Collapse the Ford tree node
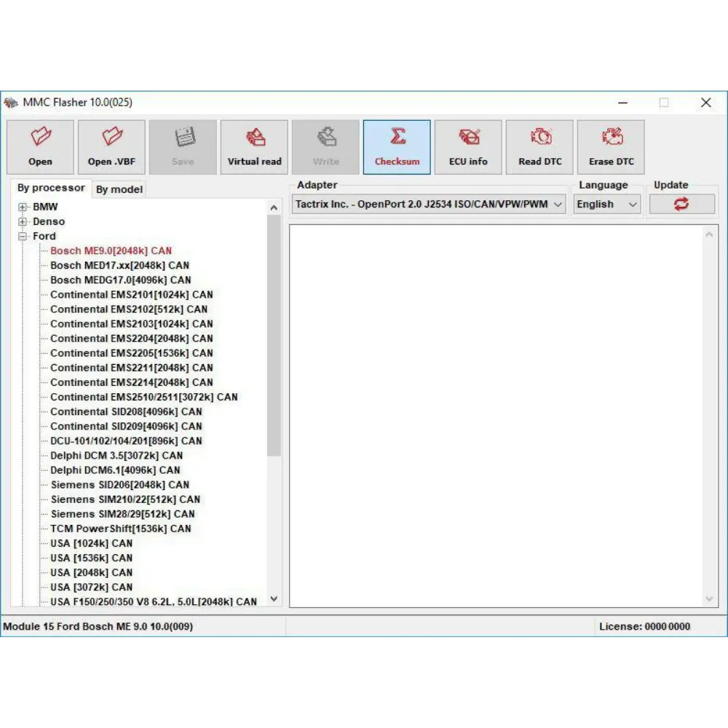 click(x=23, y=237)
